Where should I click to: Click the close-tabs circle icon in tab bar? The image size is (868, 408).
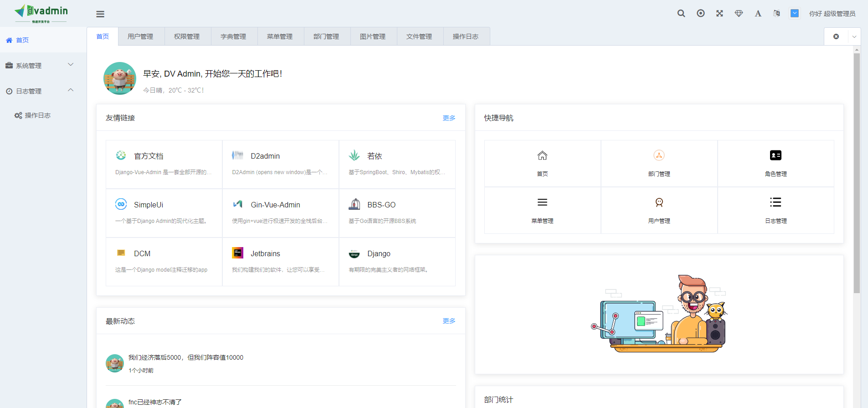click(836, 36)
